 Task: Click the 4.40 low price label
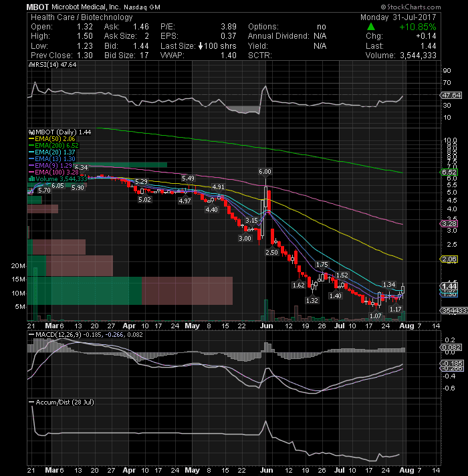pos(211,209)
